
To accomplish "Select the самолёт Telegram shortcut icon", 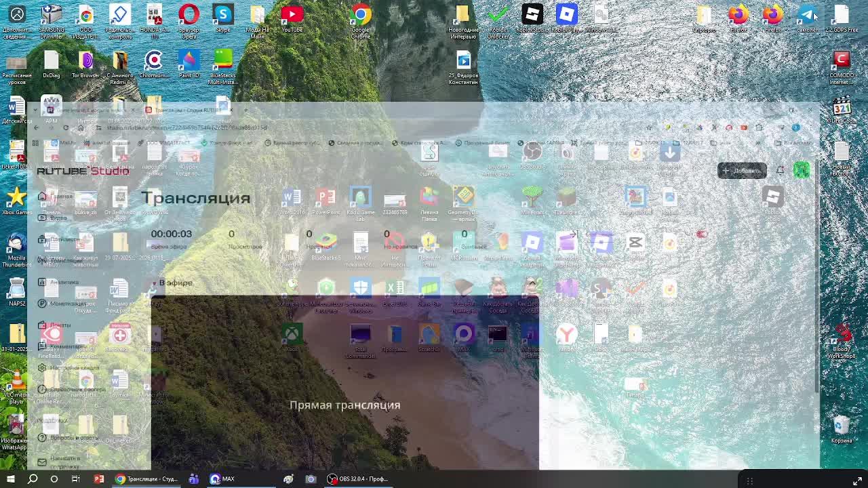I will (807, 18).
